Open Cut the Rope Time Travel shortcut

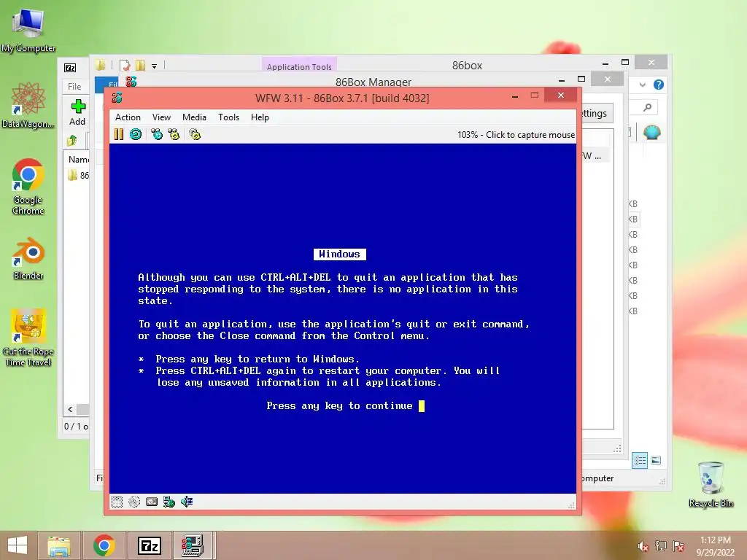28,337
